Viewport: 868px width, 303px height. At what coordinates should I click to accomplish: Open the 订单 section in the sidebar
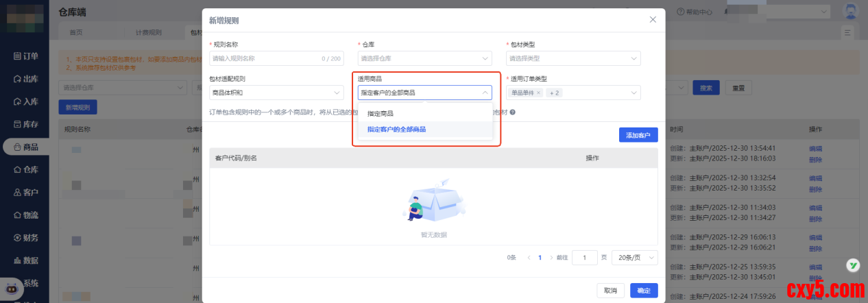25,56
